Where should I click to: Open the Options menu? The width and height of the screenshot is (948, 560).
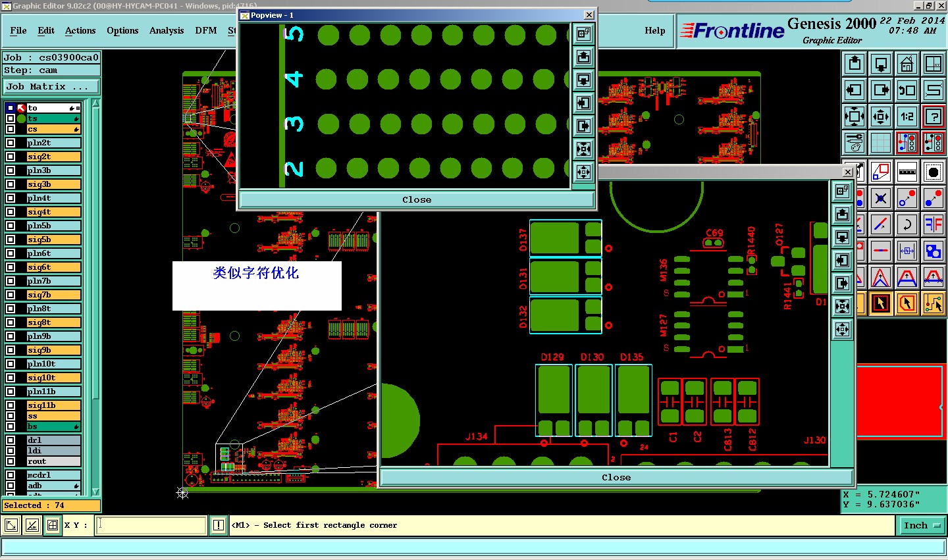pyautogui.click(x=122, y=30)
